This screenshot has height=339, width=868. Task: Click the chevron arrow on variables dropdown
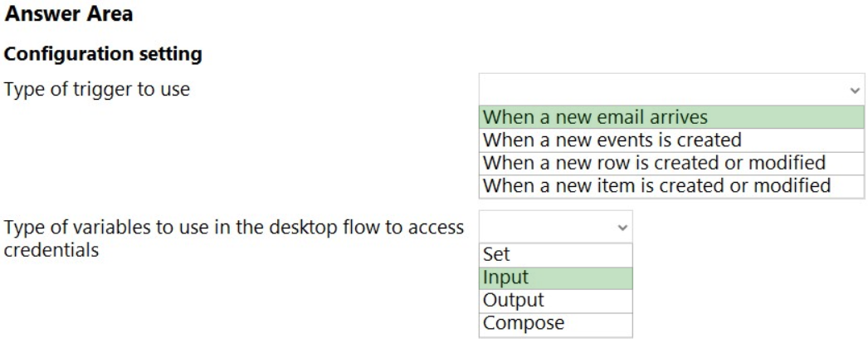[620, 227]
